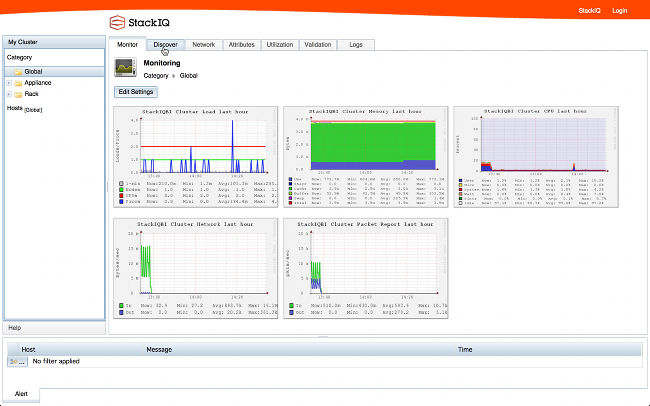
Task: Open the Utilization tab
Action: click(280, 44)
